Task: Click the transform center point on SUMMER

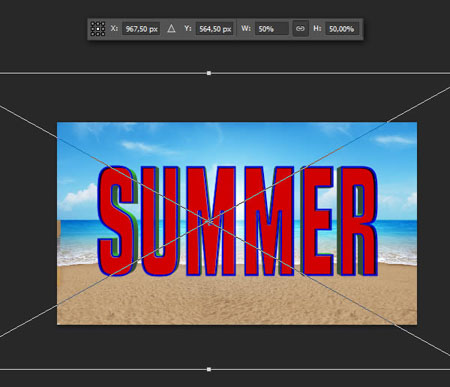Action: 209,221
